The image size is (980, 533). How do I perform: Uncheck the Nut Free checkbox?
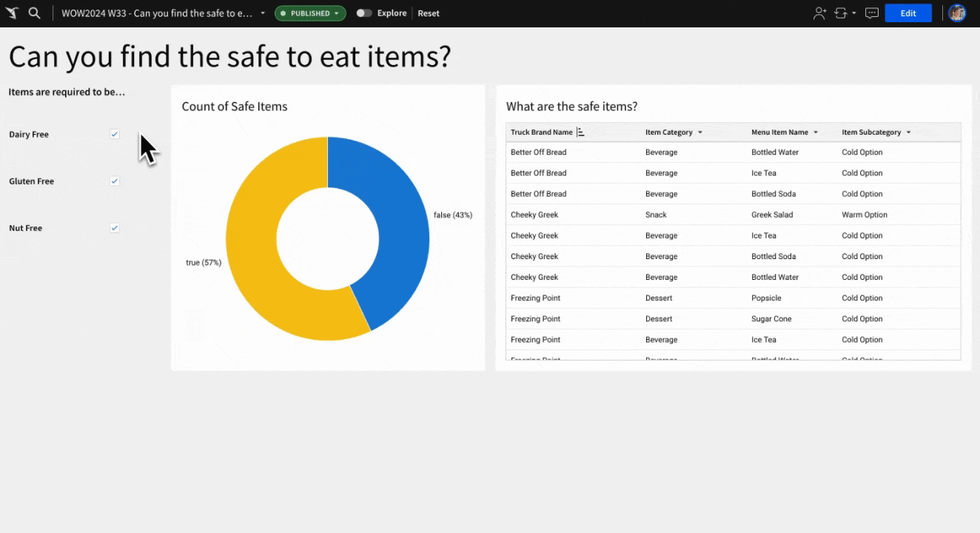[115, 228]
